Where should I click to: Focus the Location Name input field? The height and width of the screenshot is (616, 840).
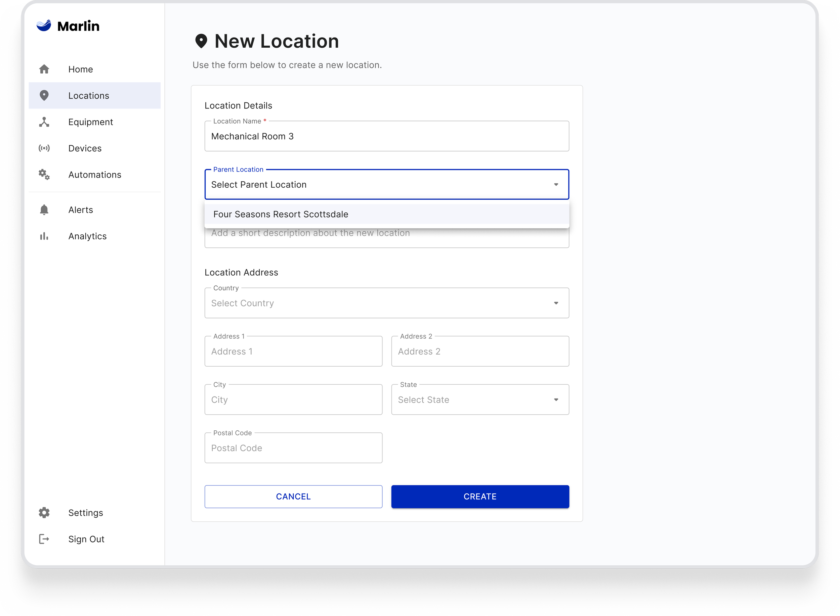click(387, 137)
